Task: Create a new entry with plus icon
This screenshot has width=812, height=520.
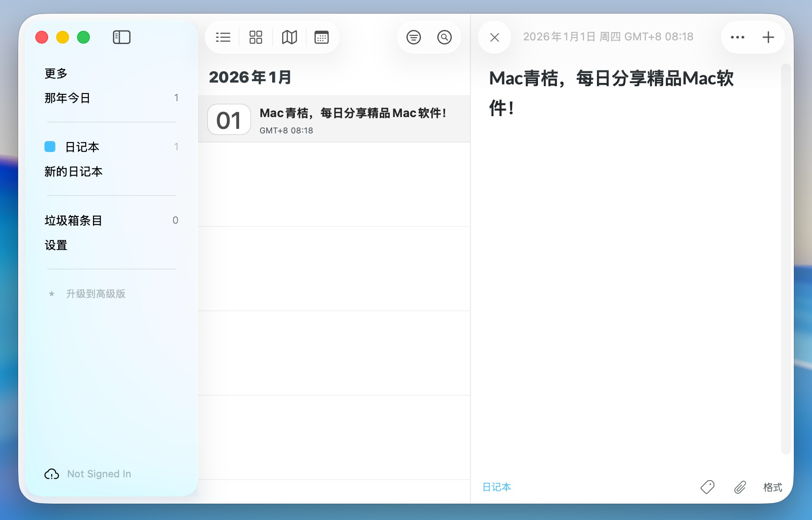Action: pyautogui.click(x=768, y=37)
